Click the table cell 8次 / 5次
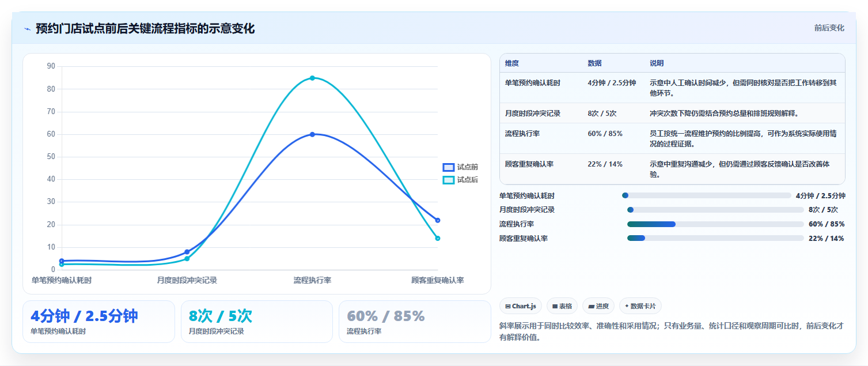The width and height of the screenshot is (868, 366). click(x=602, y=113)
